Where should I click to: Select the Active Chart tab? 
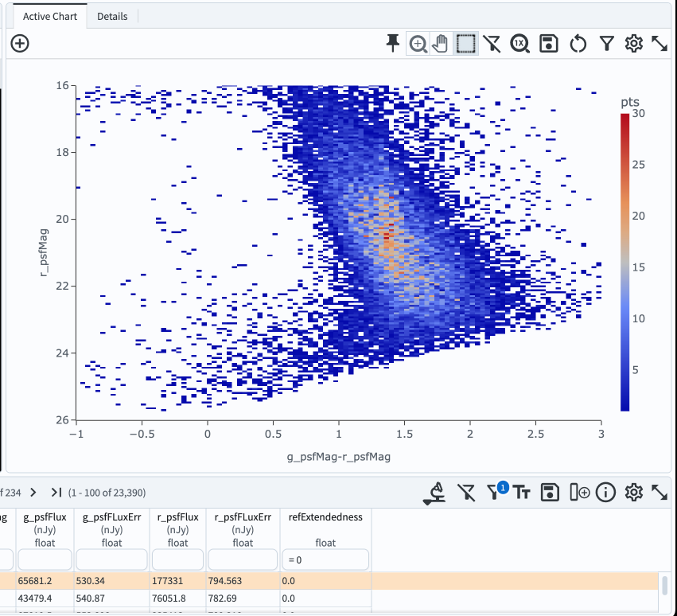coord(49,16)
